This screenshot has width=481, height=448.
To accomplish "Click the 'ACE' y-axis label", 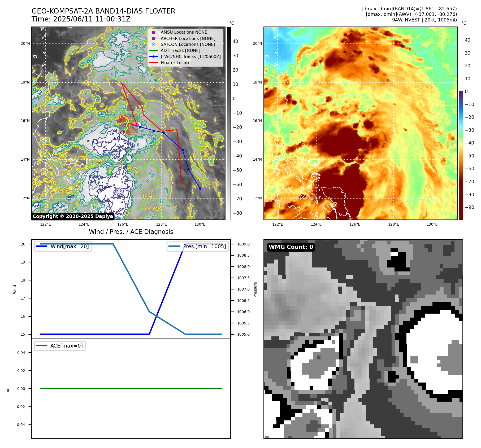I will pos(8,389).
